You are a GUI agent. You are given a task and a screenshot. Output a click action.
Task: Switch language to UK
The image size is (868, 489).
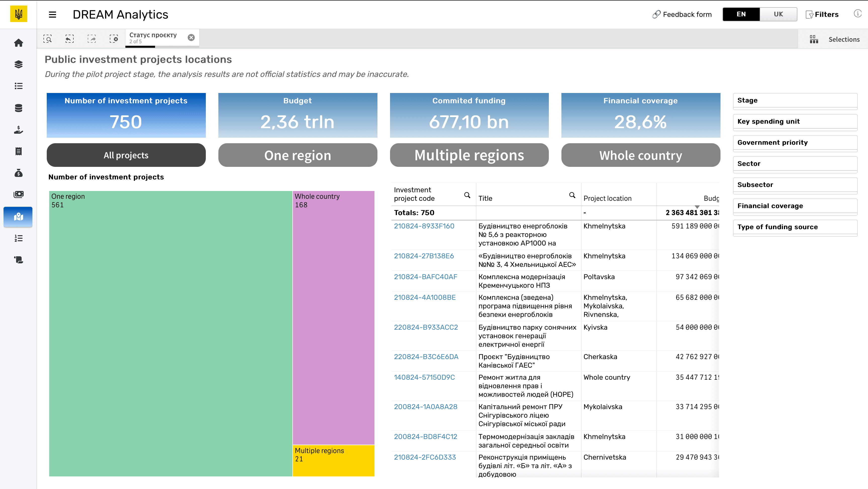click(778, 14)
